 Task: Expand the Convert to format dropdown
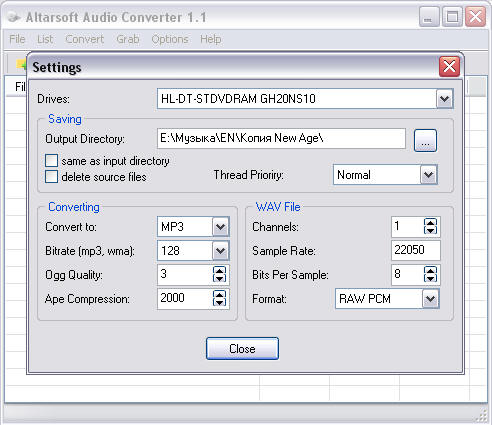tap(220, 227)
